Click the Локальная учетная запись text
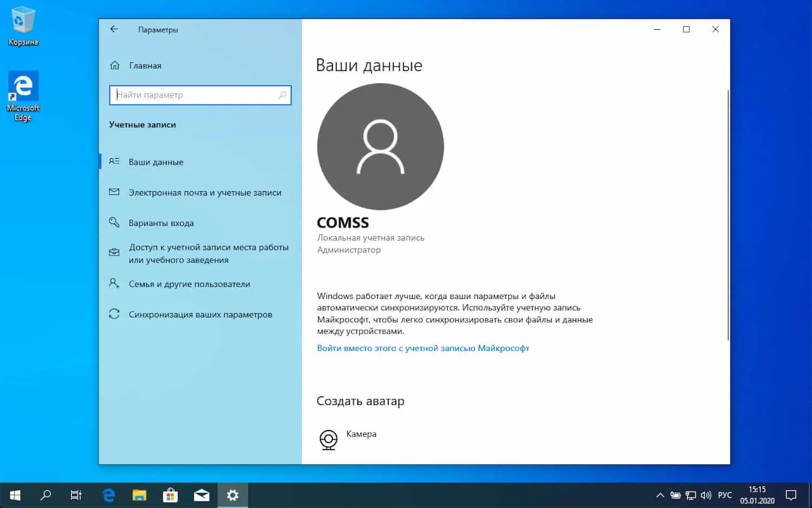The height and width of the screenshot is (508, 812). point(371,238)
